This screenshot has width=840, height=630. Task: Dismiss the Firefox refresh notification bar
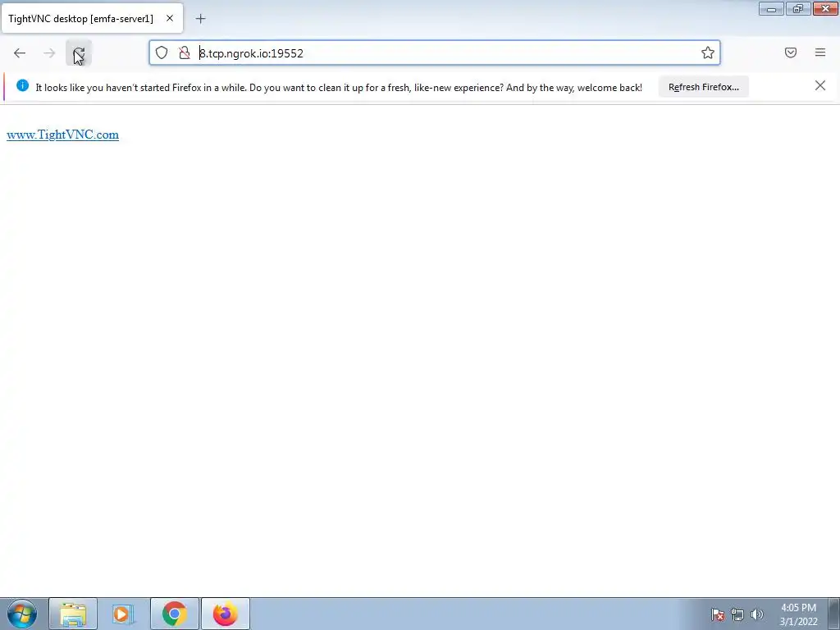tap(820, 85)
